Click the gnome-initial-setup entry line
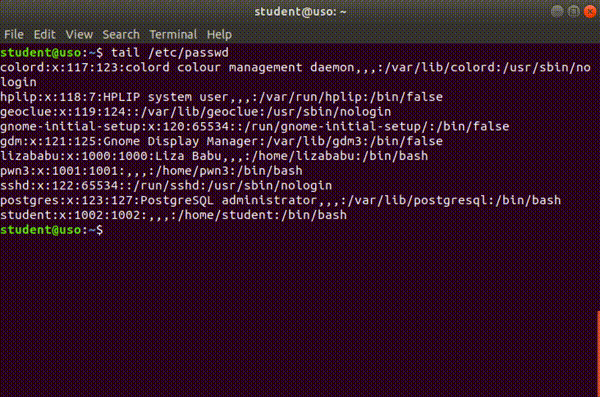600x397 pixels. pos(254,126)
